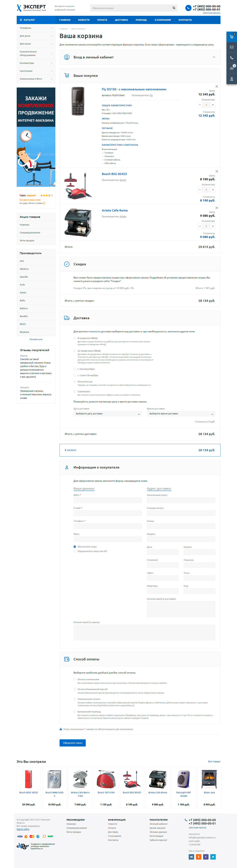This screenshot has width=237, height=868.
Task: Open the Помощь menu item
Action: point(141,20)
